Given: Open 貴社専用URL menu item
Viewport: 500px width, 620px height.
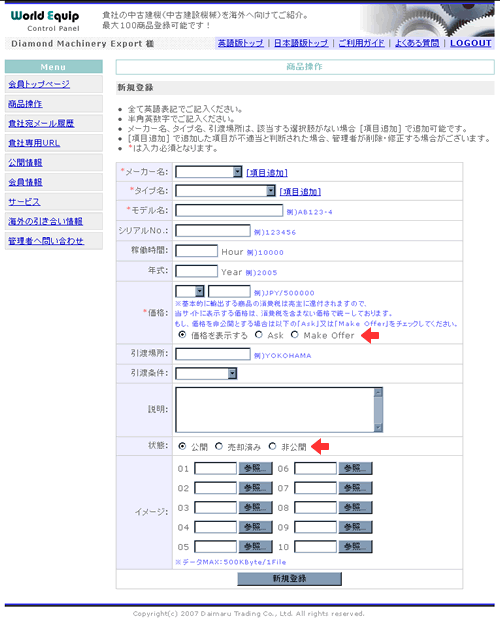Looking at the screenshot, I should click(x=34, y=143).
